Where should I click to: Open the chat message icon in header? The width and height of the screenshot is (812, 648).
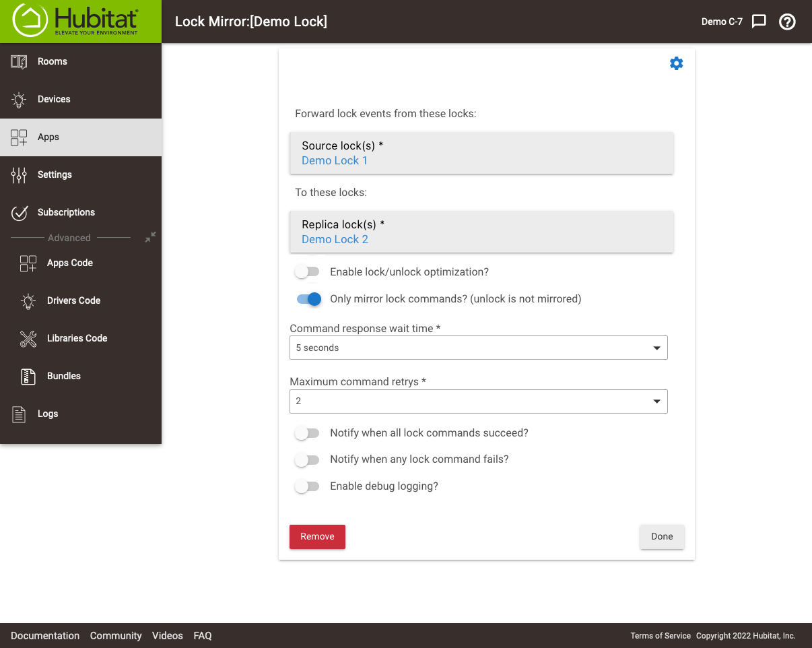759,22
